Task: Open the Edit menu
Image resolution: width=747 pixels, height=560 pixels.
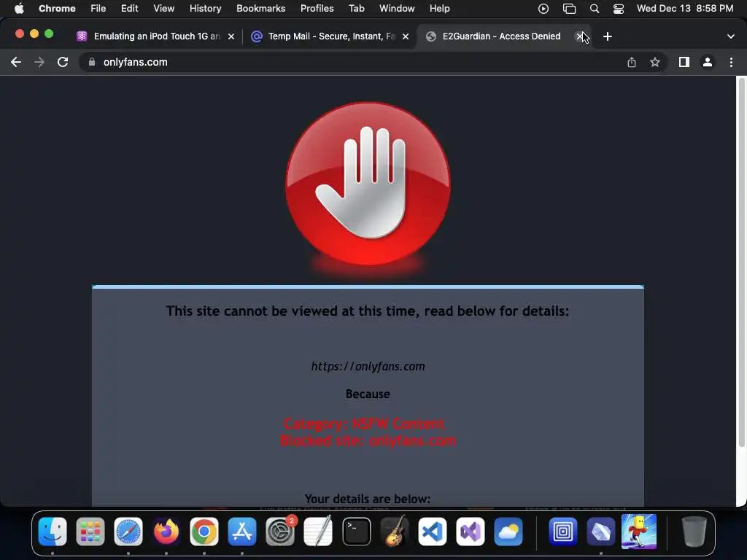Action: pyautogui.click(x=130, y=9)
